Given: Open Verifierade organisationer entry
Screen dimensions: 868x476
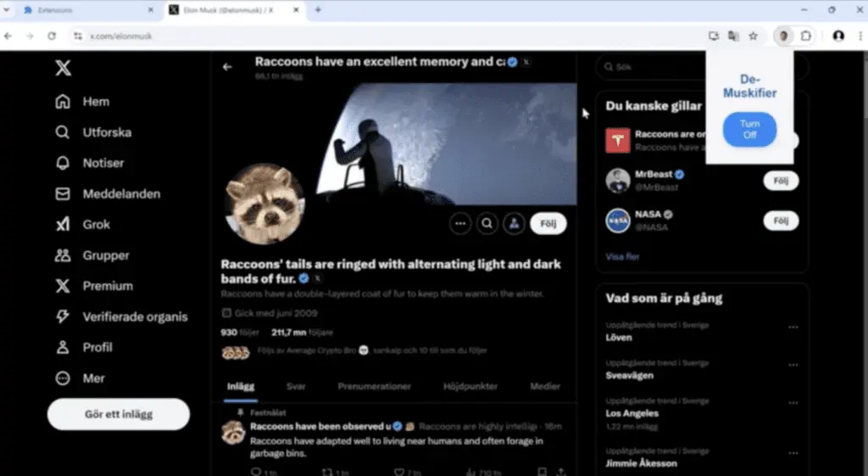Looking at the screenshot, I should [121, 317].
